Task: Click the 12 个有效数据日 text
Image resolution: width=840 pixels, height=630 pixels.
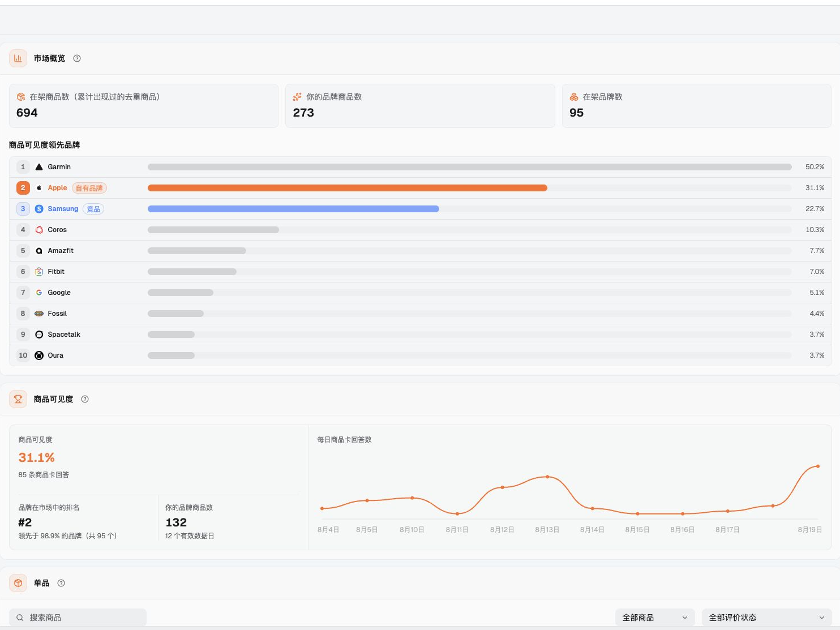Action: click(x=190, y=536)
